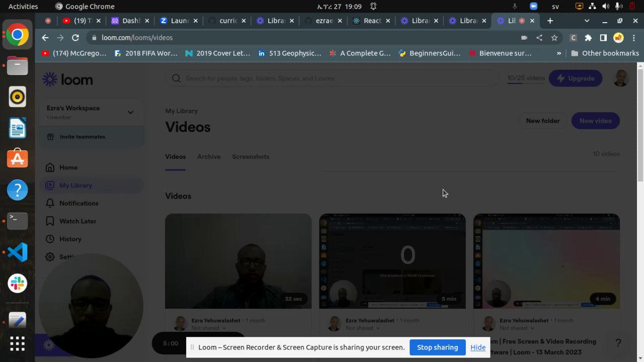Expand Not shared dropdown under 5 min video

coord(362,328)
